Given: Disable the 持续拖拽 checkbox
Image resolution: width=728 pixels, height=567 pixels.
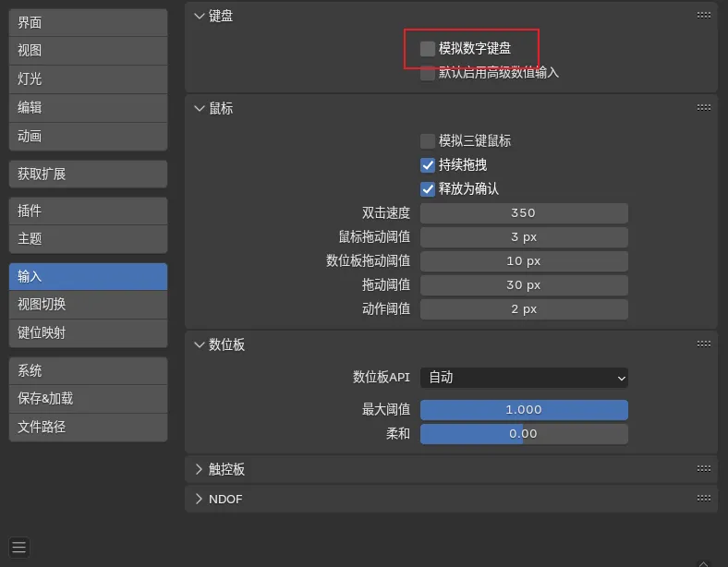Looking at the screenshot, I should (x=428, y=165).
